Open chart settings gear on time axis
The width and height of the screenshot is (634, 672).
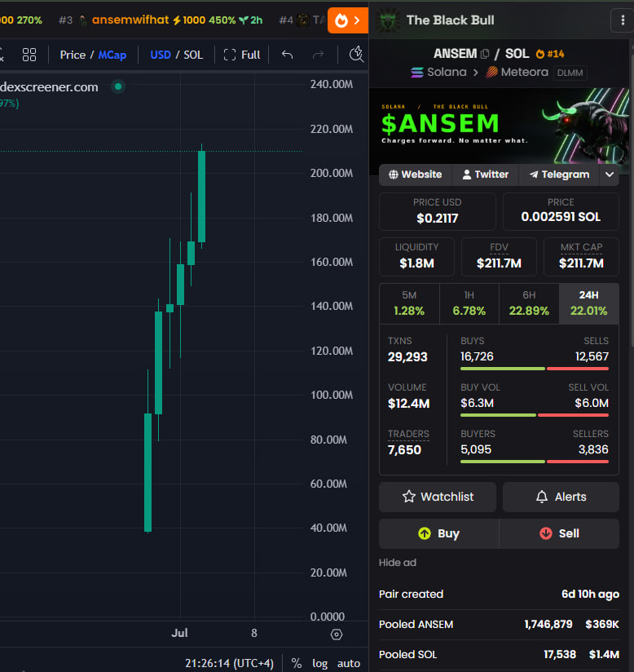coord(337,634)
